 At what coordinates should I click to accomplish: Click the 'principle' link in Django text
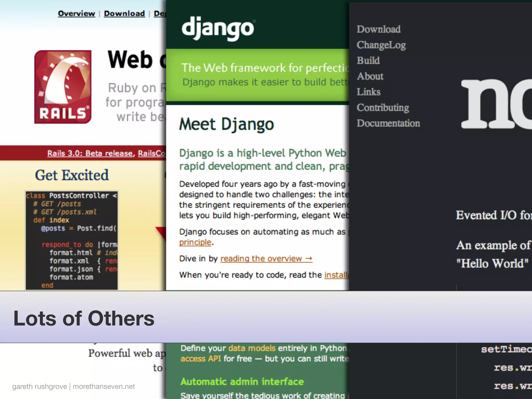click(195, 242)
